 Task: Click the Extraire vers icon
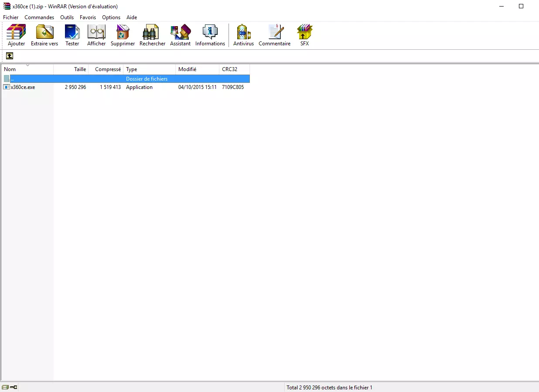coord(44,32)
